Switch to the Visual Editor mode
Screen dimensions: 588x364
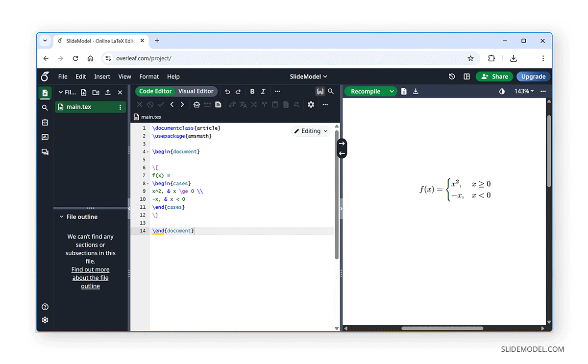pyautogui.click(x=196, y=91)
